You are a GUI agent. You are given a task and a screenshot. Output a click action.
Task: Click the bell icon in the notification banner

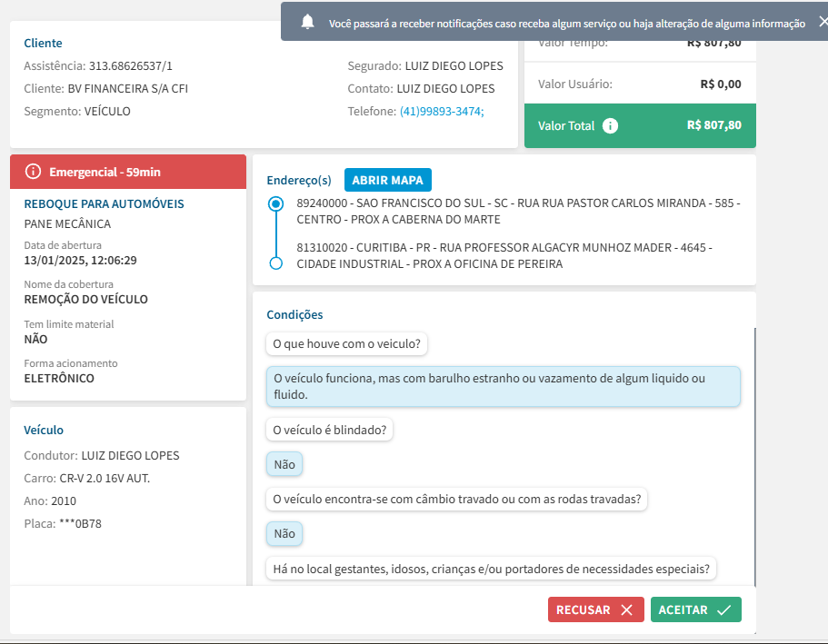click(x=308, y=22)
